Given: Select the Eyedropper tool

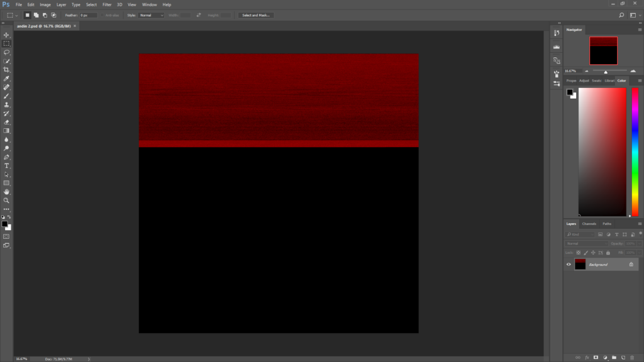Looking at the screenshot, I should [6, 79].
